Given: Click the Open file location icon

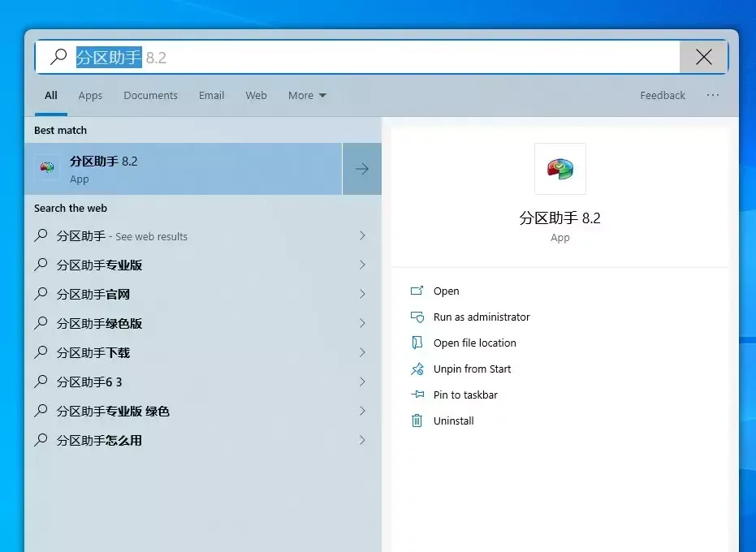Looking at the screenshot, I should click(417, 343).
